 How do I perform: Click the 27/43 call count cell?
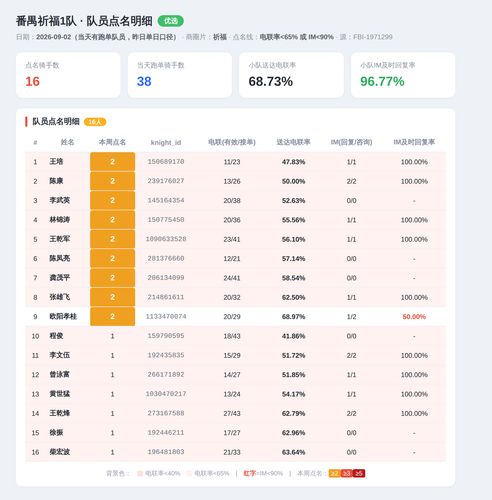pyautogui.click(x=232, y=413)
